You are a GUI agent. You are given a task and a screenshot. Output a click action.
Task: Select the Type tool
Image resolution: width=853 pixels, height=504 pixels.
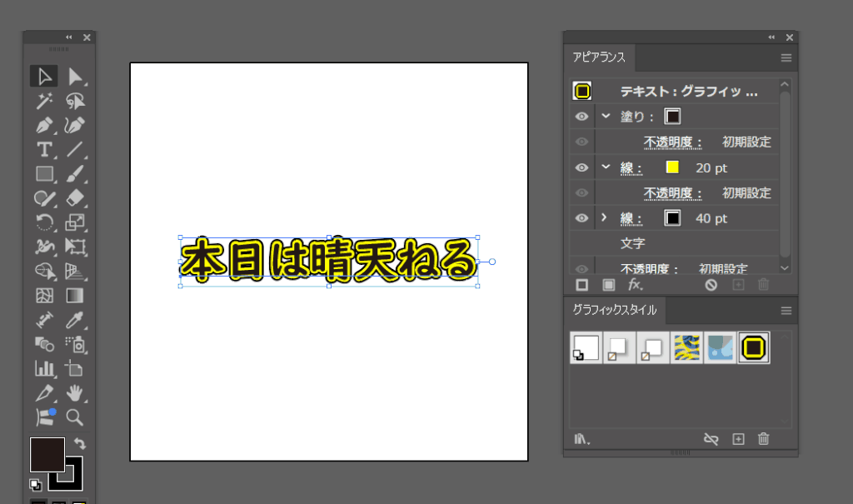coord(44,150)
